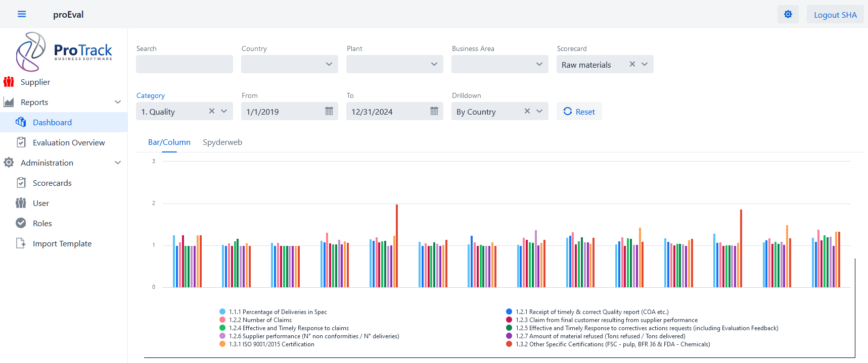Toggle the 1.2.2 Number of Claims legend series
Image resolution: width=868 pixels, height=363 pixels.
(x=222, y=320)
